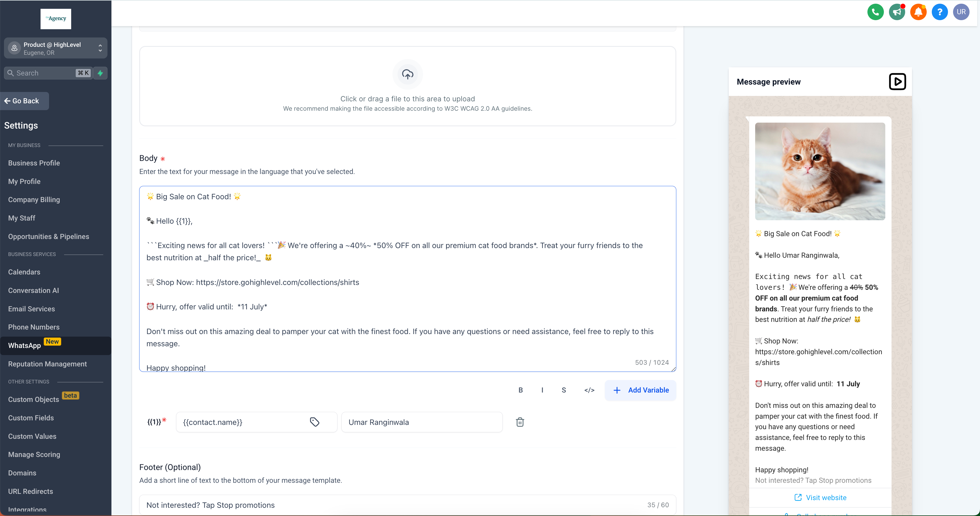Open Custom Values settings
This screenshot has width=980, height=516.
coord(32,437)
